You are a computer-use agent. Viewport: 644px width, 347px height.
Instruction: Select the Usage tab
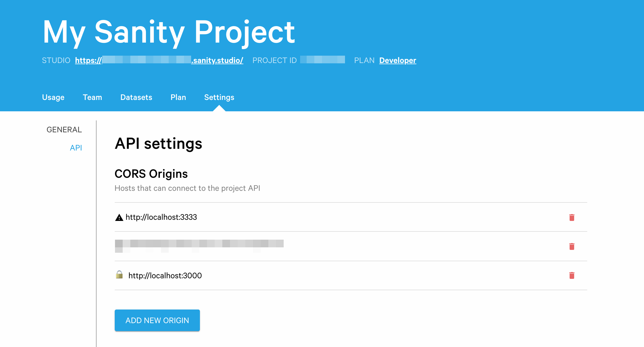point(53,97)
